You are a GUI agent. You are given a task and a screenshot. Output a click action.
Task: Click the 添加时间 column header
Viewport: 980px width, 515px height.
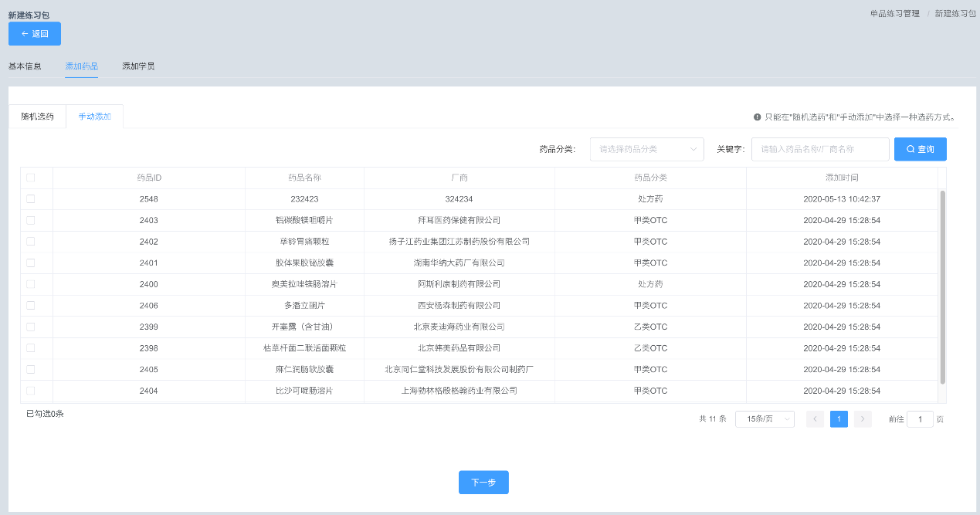click(842, 178)
